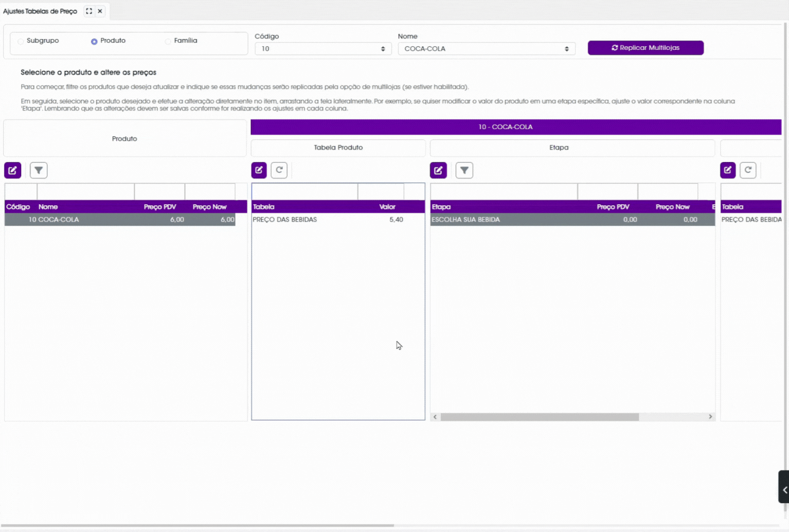Click the Etapa grid scrollbar left arrow
Viewport: 789px width, 532px height.
[435, 417]
